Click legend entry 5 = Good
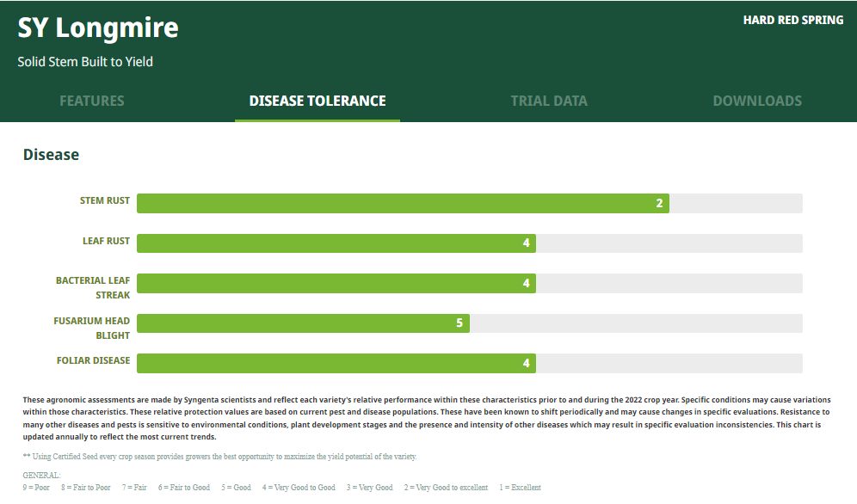The image size is (857, 504). (236, 488)
